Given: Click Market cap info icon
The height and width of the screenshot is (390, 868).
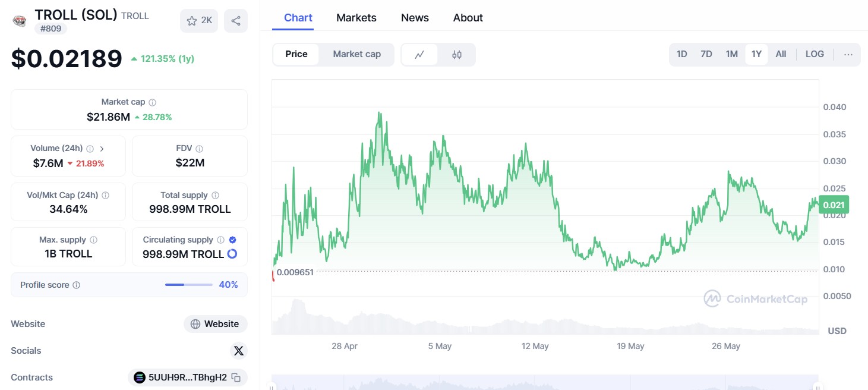Looking at the screenshot, I should (x=153, y=102).
